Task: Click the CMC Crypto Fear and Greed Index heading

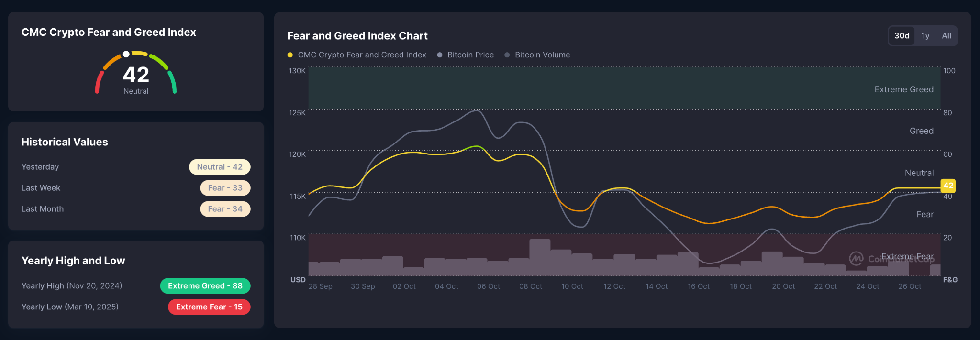Action: tap(109, 32)
